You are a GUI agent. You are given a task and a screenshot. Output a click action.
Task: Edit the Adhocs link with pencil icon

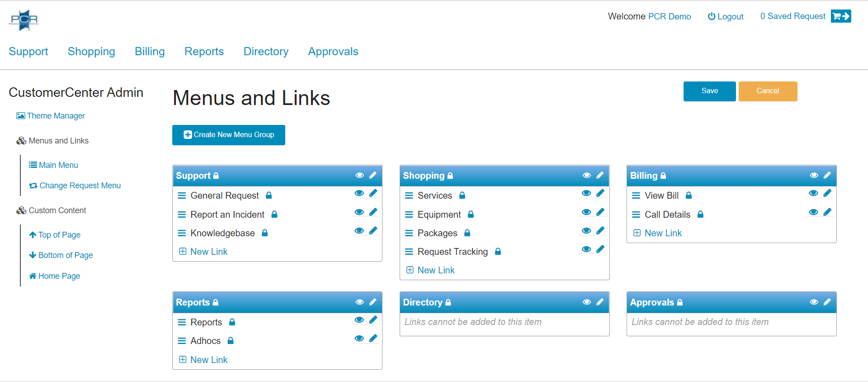[373, 339]
